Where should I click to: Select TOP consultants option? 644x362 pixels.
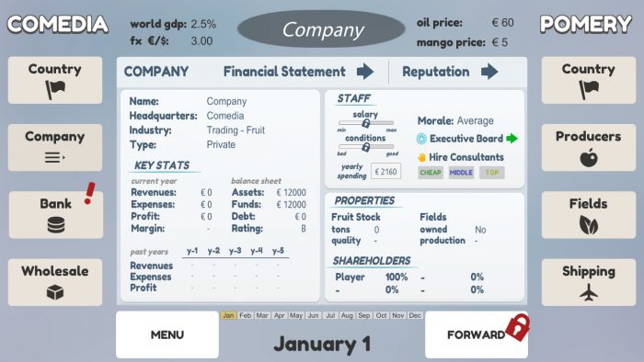tap(491, 173)
